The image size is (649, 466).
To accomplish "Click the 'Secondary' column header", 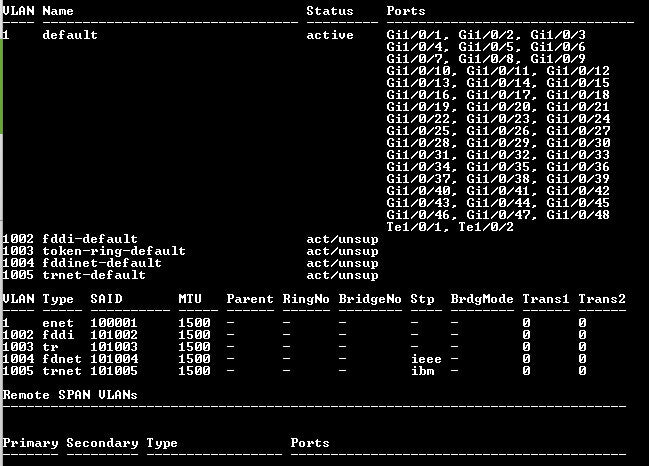I will [x=102, y=443].
